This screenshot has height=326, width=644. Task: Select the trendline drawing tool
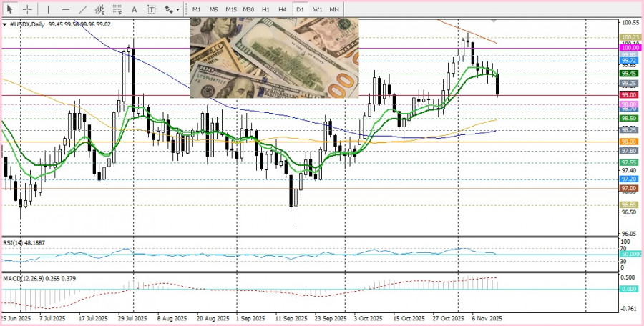pyautogui.click(x=83, y=9)
